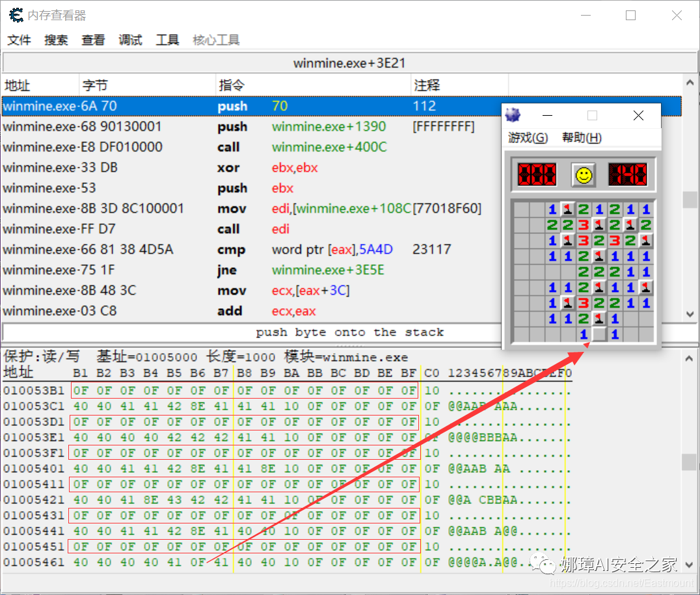This screenshot has height=595, width=700.
Task: Click the winmine.exe+3E21 address header bar
Action: (349, 63)
